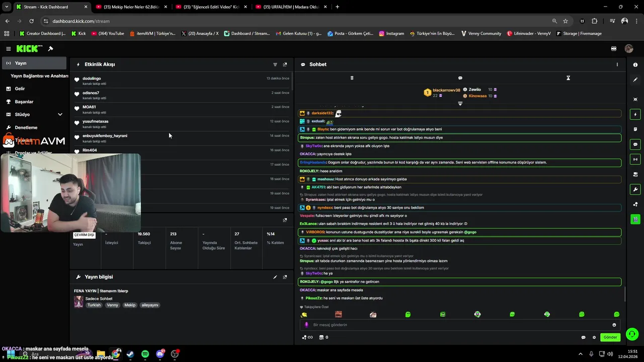Click the hammer icon next to KICK logo
The image size is (644, 362).
(x=50, y=49)
